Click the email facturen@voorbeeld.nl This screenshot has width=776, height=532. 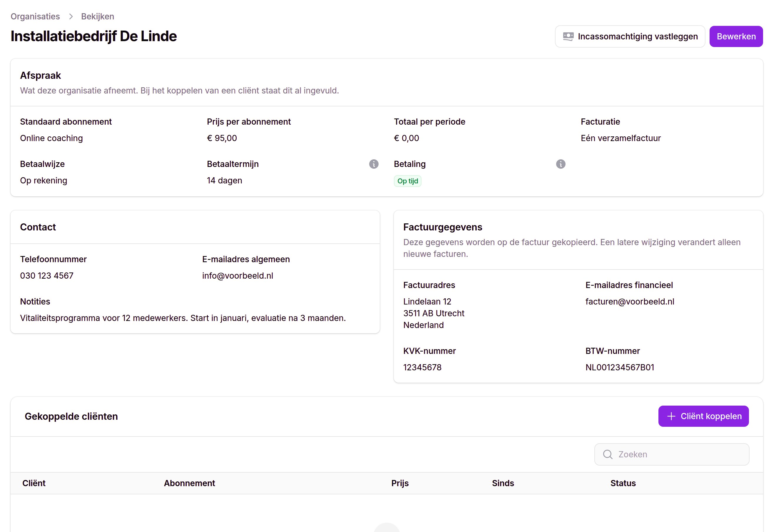pos(630,301)
